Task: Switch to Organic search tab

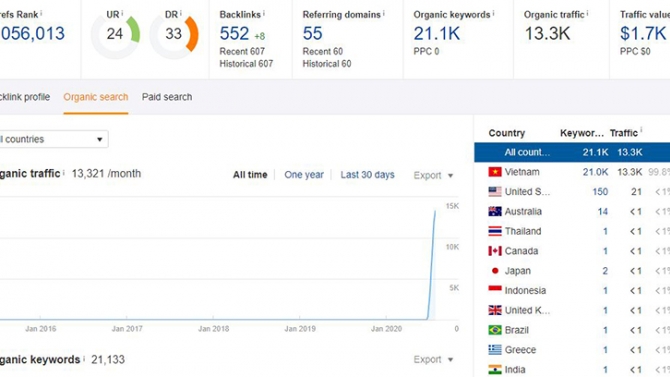Action: click(x=96, y=97)
